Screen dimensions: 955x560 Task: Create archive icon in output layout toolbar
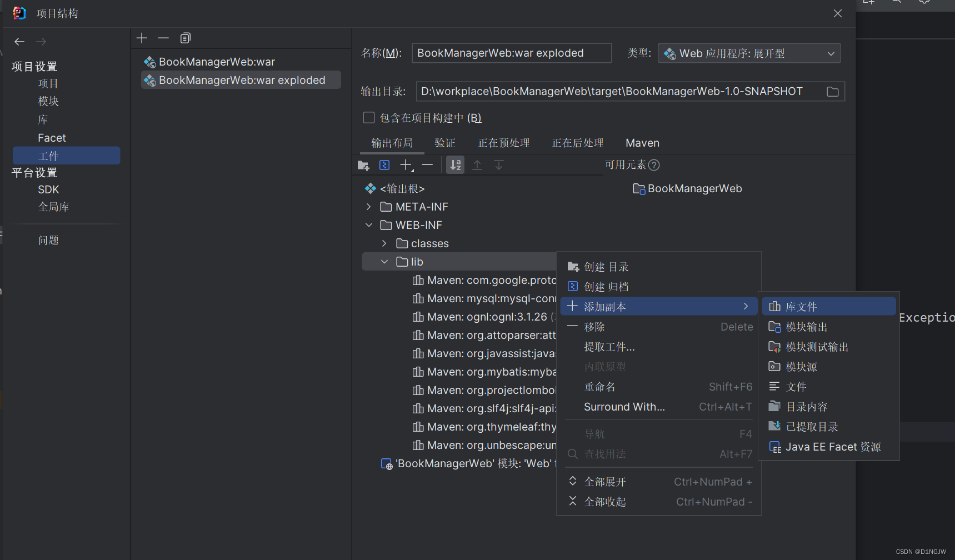pos(384,165)
